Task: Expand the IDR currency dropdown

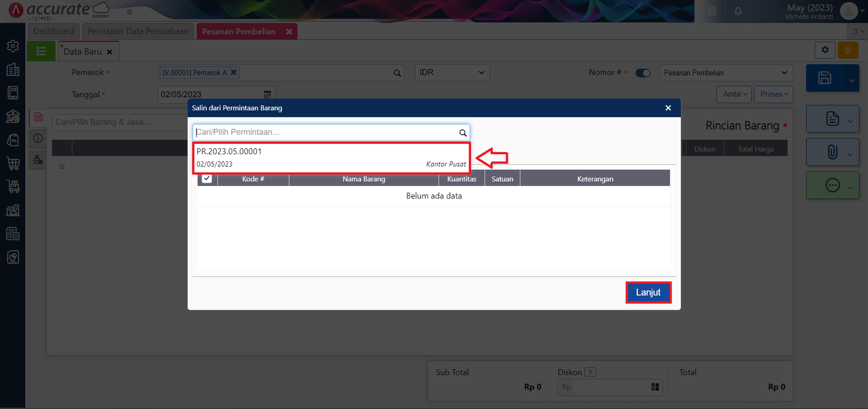Action: [452, 73]
